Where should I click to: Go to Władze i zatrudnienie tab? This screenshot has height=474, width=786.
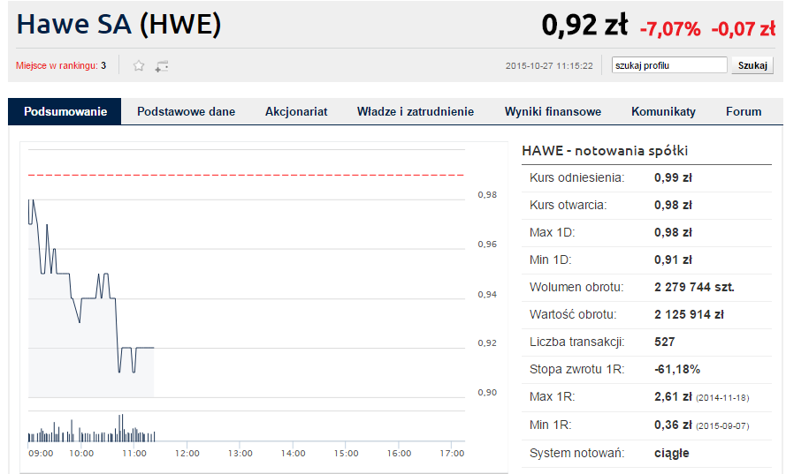[415, 111]
